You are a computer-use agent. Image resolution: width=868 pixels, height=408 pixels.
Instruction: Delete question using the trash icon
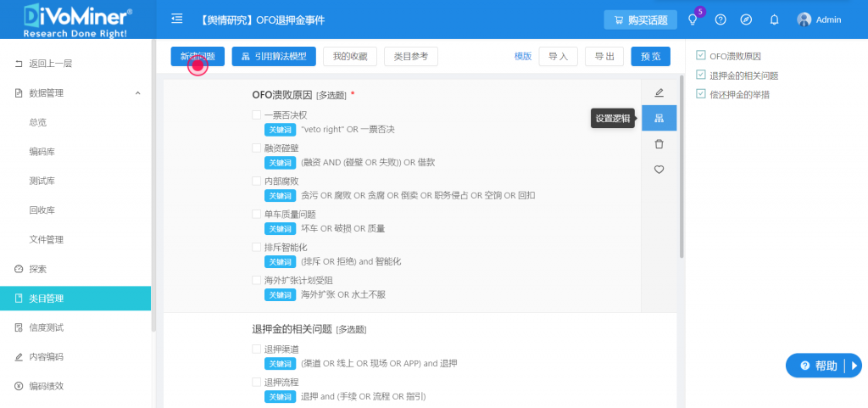tap(659, 144)
